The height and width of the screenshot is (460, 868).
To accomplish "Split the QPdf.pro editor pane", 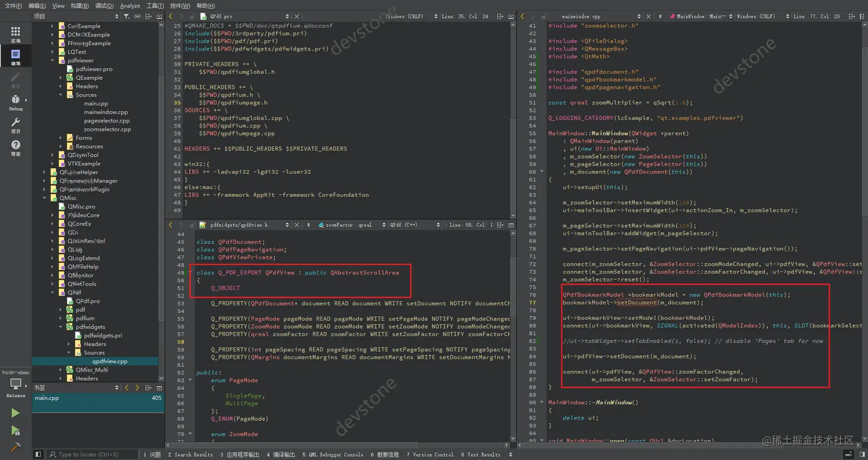I will tap(500, 17).
